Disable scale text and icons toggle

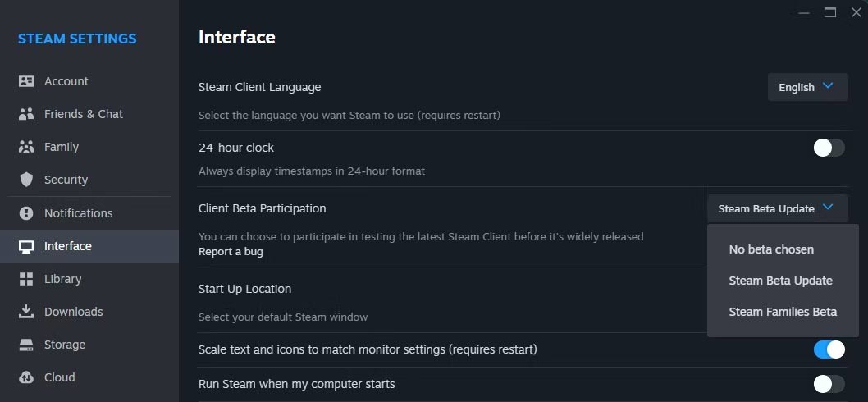coord(829,349)
